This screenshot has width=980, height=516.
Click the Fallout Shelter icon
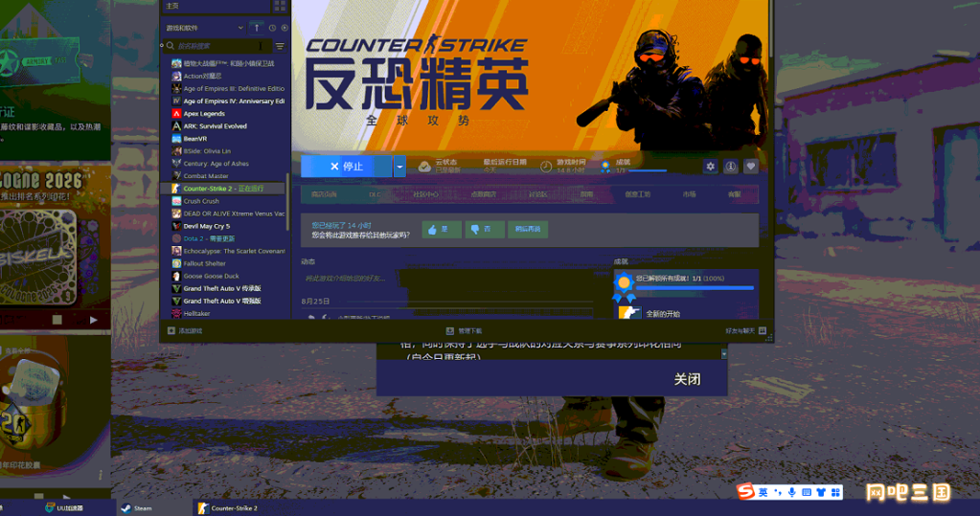click(176, 263)
